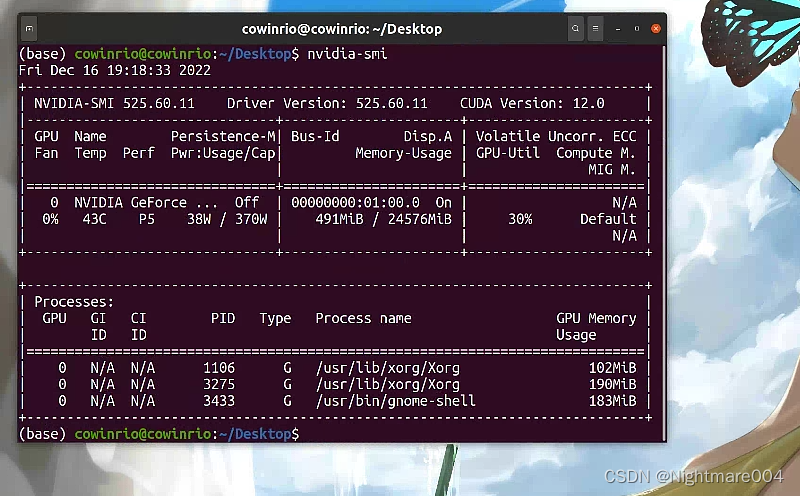The width and height of the screenshot is (800, 496).
Task: Click the Disp.A column header
Action: [428, 137]
